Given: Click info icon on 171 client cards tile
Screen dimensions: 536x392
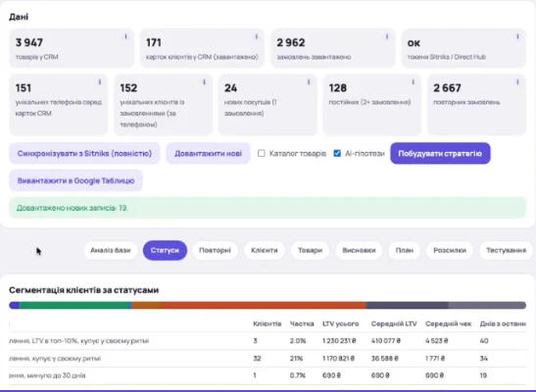Looking at the screenshot, I should point(257,36).
